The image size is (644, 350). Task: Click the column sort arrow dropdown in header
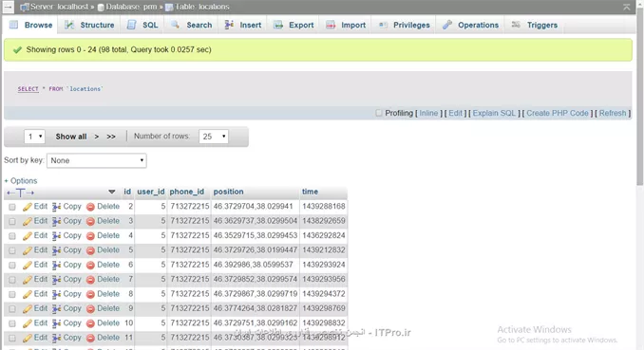pos(112,192)
